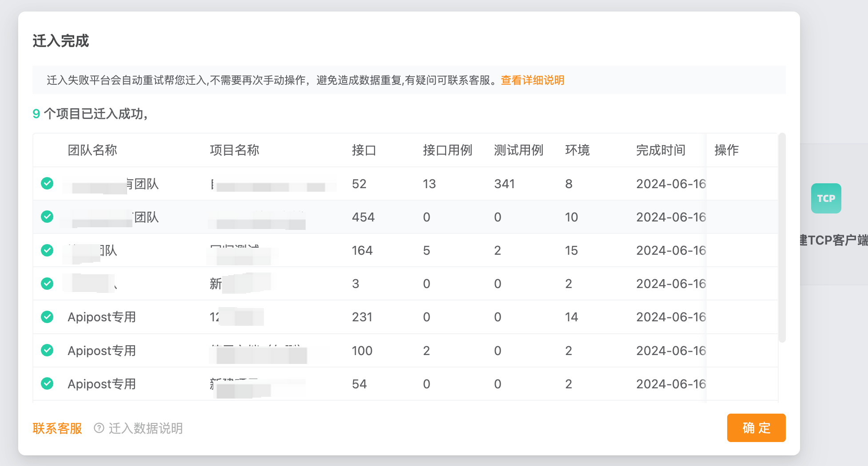Open the 迁入数据说明 help link
The height and width of the screenshot is (466, 868).
(146, 428)
